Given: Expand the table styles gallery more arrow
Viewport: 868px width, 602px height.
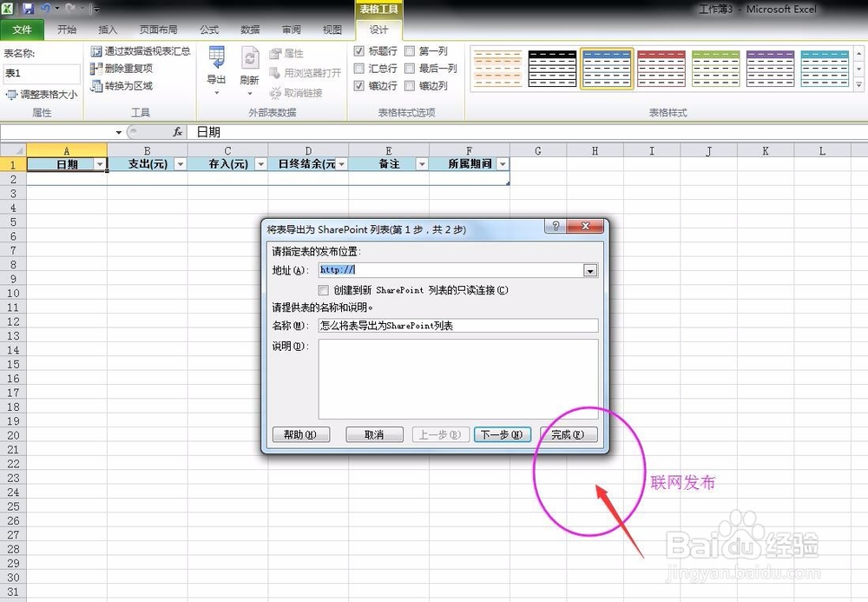Looking at the screenshot, I should click(x=858, y=85).
